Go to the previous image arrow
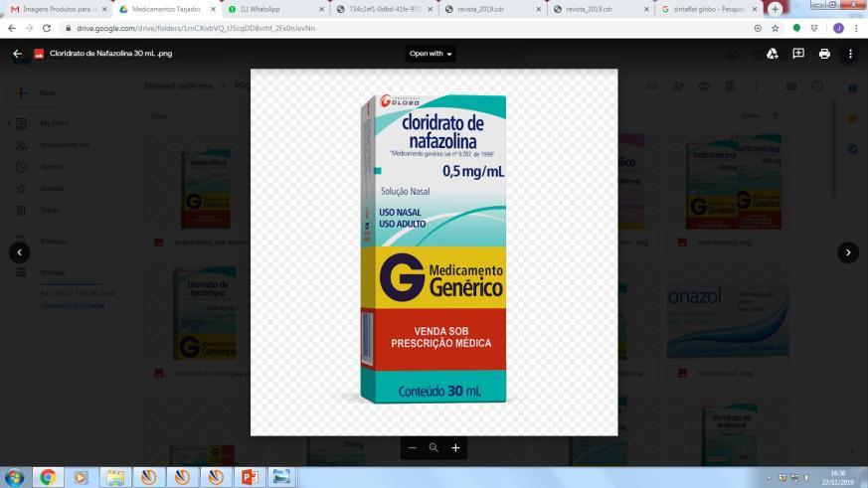This screenshot has width=868, height=488. point(19,252)
